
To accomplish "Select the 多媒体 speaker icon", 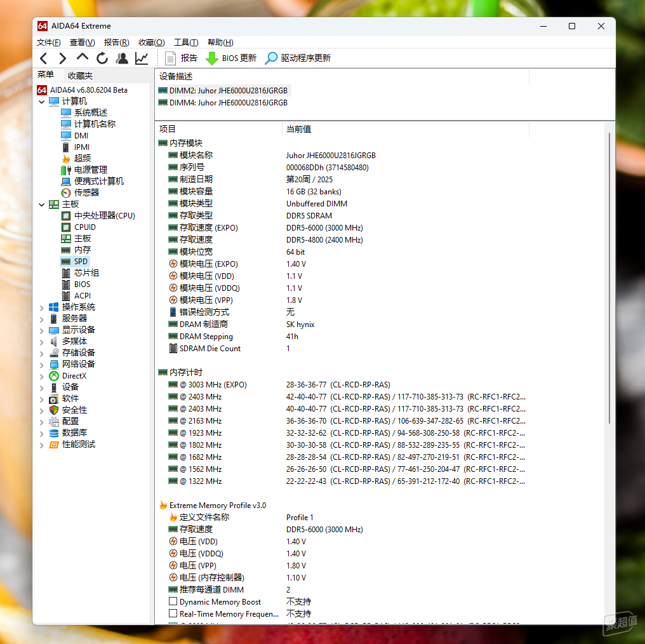I will 53,342.
